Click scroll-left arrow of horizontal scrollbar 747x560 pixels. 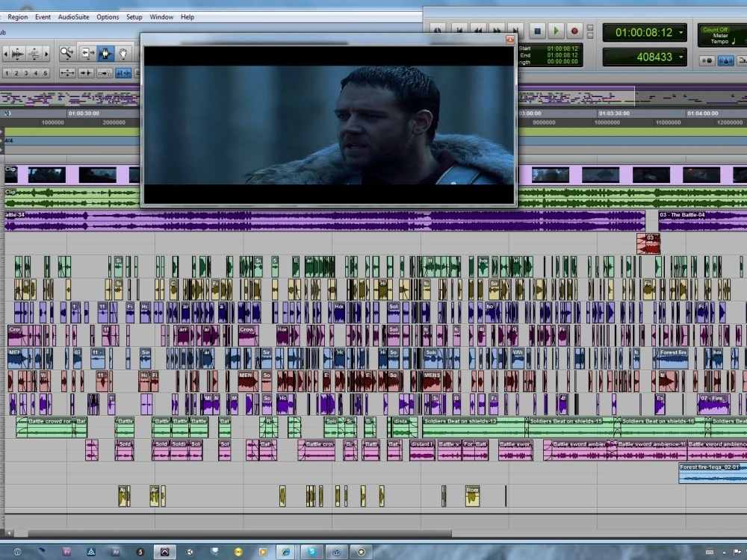(x=9, y=533)
